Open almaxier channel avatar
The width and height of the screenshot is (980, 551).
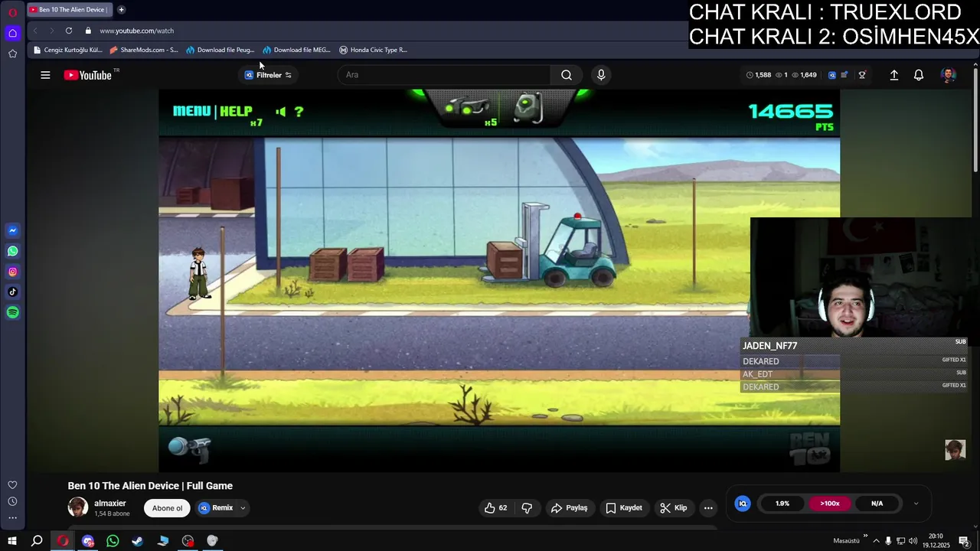[78, 507]
